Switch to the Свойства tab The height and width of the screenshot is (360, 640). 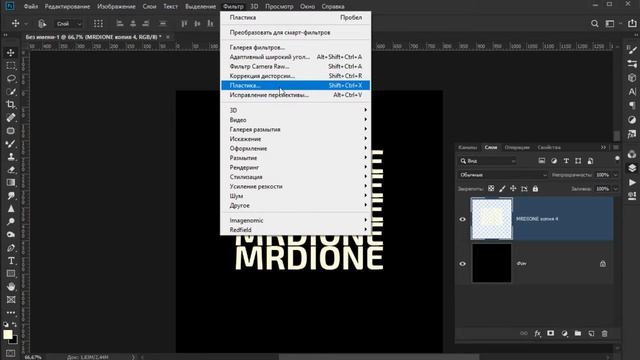[x=549, y=147]
